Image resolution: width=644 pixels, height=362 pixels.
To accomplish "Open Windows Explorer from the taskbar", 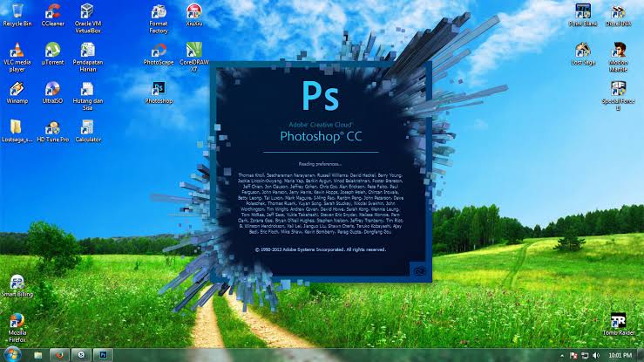I will (38, 355).
